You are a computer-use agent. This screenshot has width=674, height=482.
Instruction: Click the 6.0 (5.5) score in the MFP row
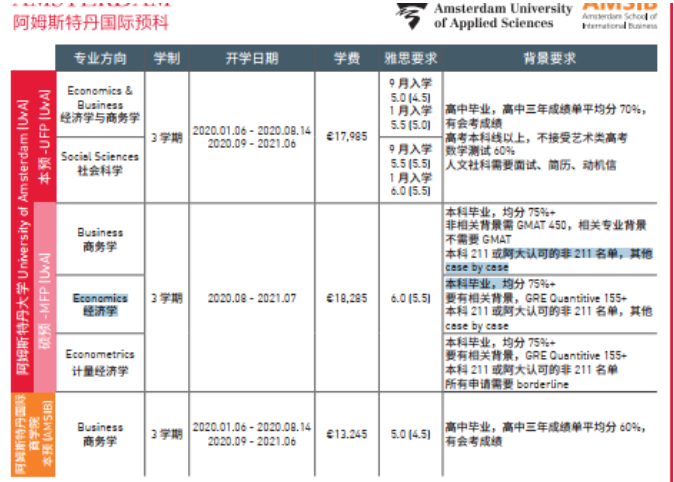[411, 298]
